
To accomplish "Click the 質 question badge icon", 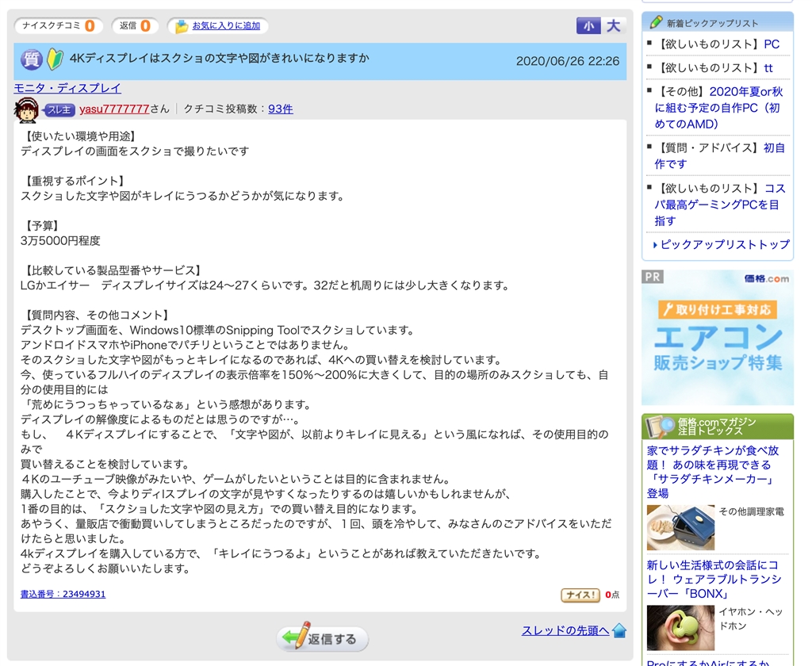I will [31, 59].
